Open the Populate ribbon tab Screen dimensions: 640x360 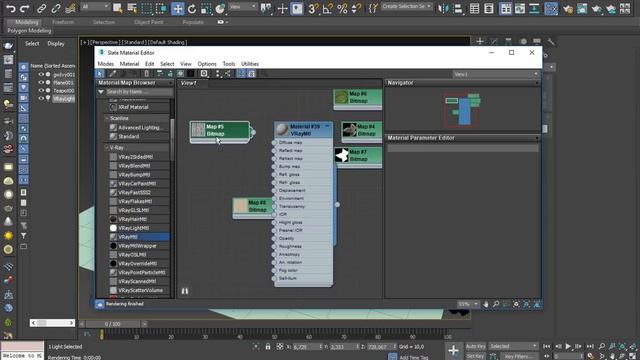pos(193,22)
